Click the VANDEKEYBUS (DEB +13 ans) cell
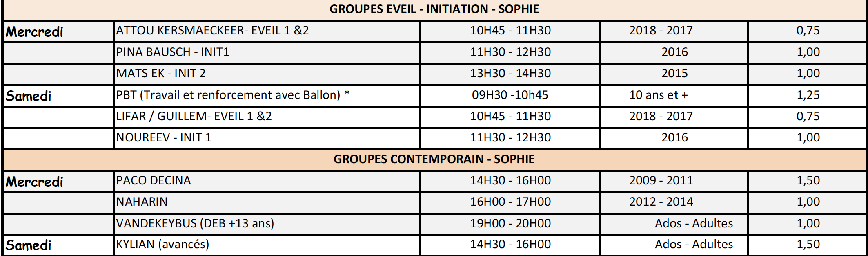This screenshot has height=256, width=868. 267,224
